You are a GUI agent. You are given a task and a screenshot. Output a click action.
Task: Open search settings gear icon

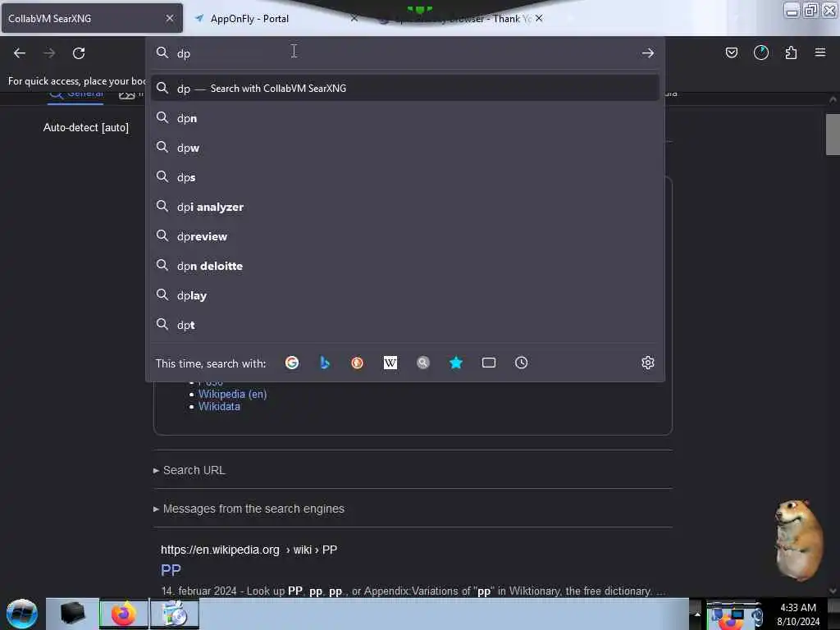click(x=648, y=363)
